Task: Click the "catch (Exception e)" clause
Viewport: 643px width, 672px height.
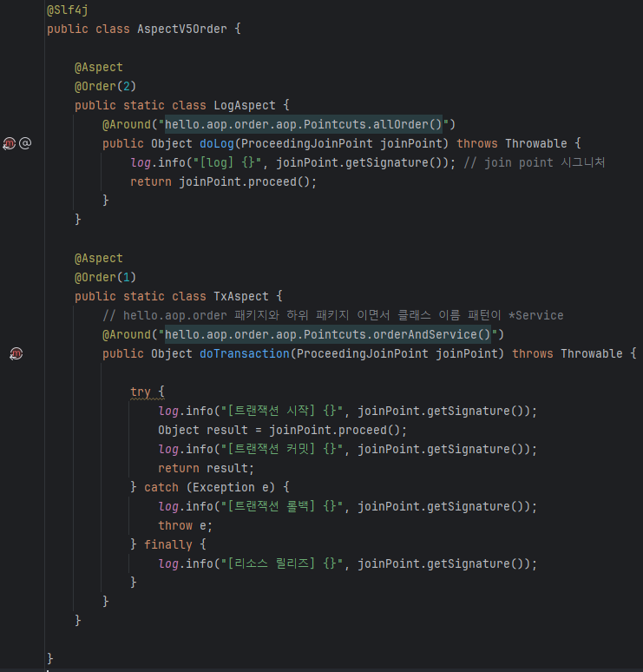Action: click(x=209, y=488)
